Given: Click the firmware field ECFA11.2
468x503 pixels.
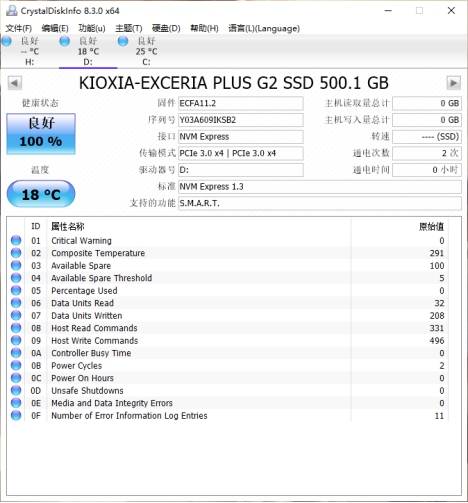Looking at the screenshot, I should pos(241,103).
